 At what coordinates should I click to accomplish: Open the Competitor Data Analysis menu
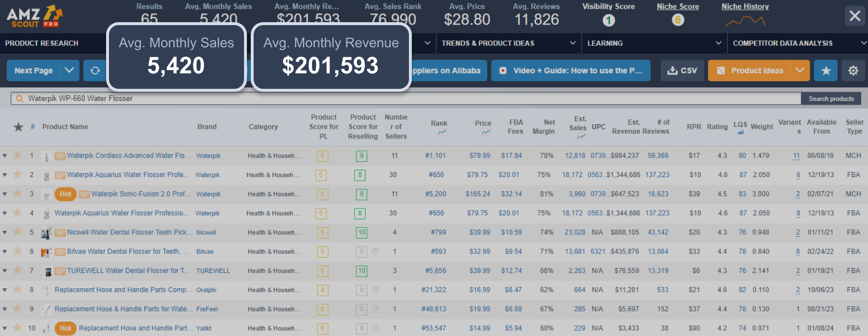point(799,43)
